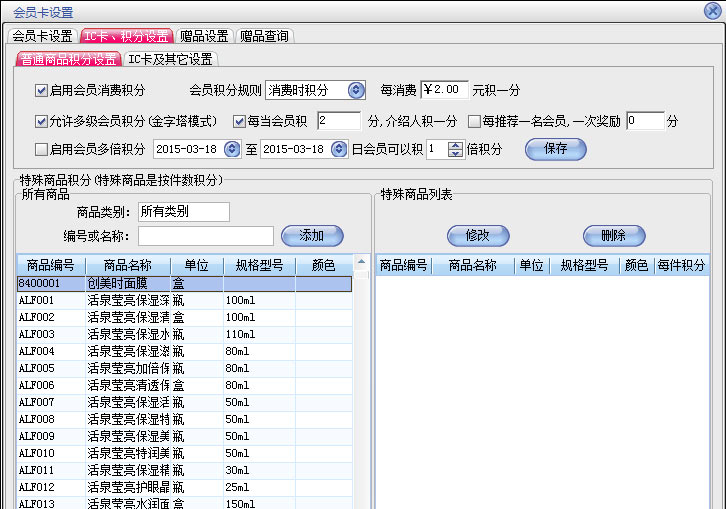Enable 启用会员多倍积分 checkbox
726x509 pixels.
(41, 149)
